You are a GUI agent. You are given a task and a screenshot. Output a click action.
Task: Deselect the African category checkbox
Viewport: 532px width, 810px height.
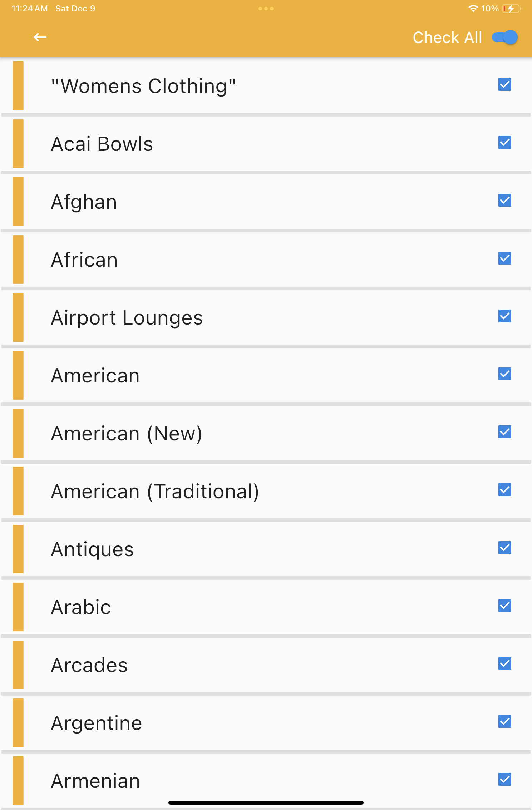coord(504,258)
